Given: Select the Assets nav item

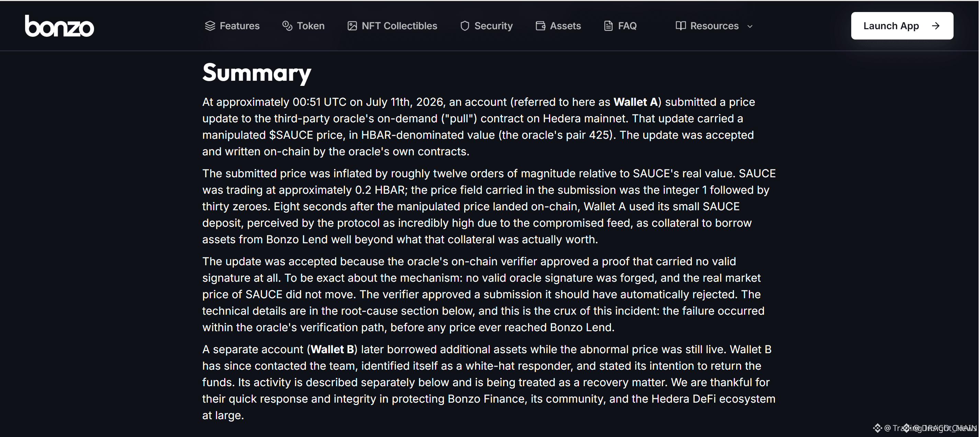Looking at the screenshot, I should click(558, 26).
